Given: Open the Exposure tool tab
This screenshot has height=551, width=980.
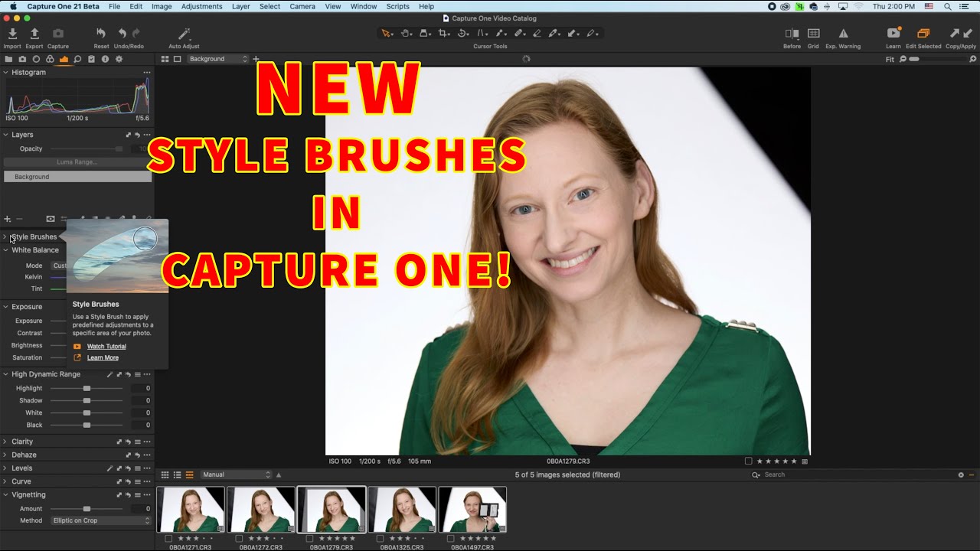Looking at the screenshot, I should click(64, 59).
